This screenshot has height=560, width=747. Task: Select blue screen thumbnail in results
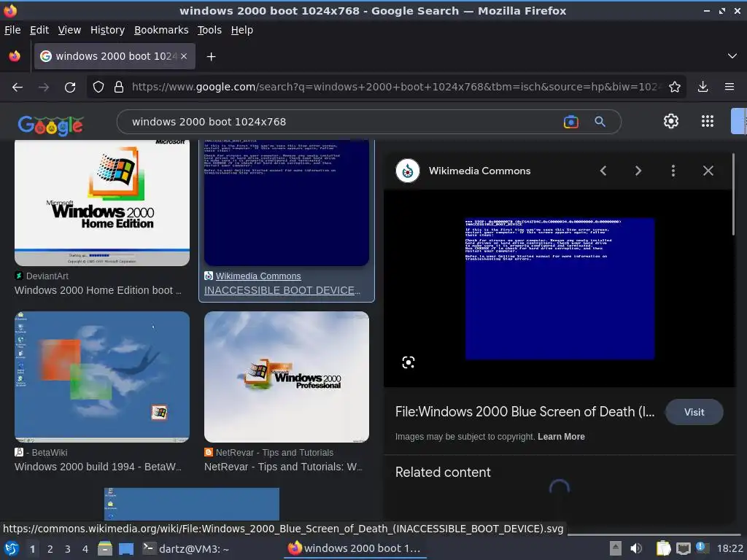tap(286, 203)
